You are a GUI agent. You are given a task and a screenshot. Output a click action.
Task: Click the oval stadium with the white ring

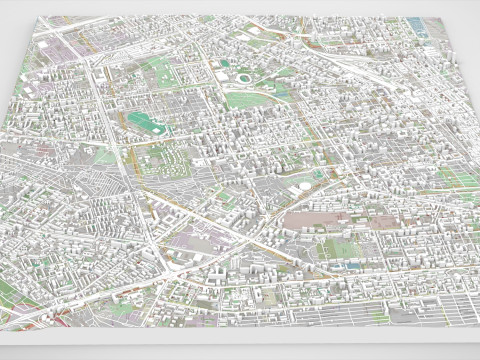click(245, 79)
